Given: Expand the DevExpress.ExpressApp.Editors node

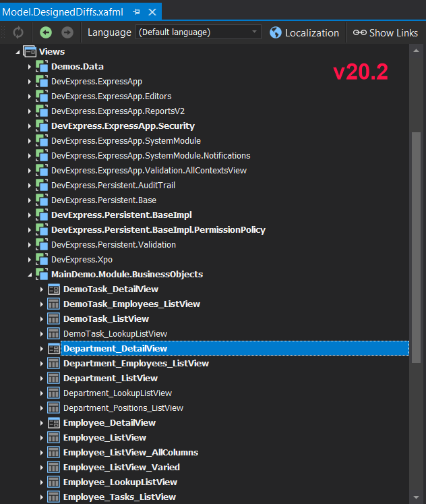Looking at the screenshot, I should 30,96.
